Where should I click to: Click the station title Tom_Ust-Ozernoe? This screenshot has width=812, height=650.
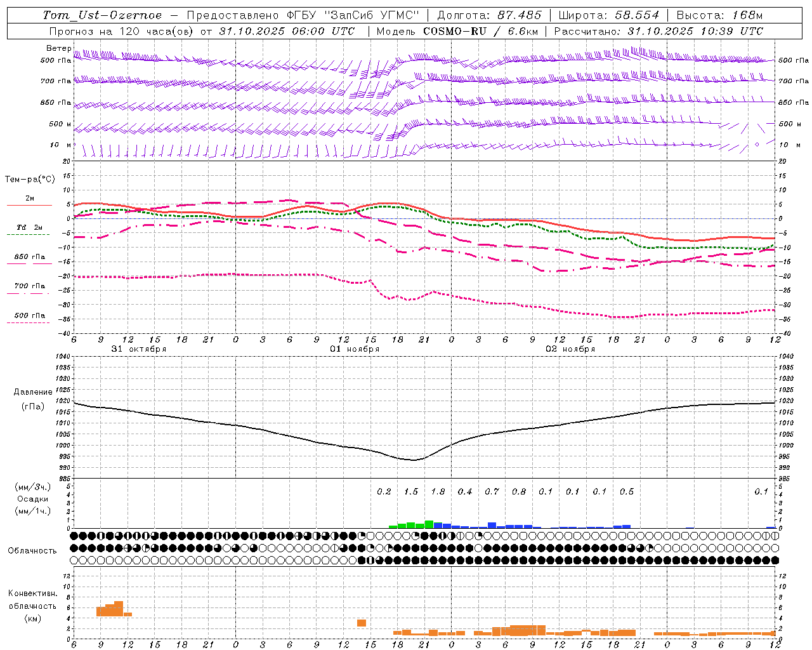tap(102, 15)
